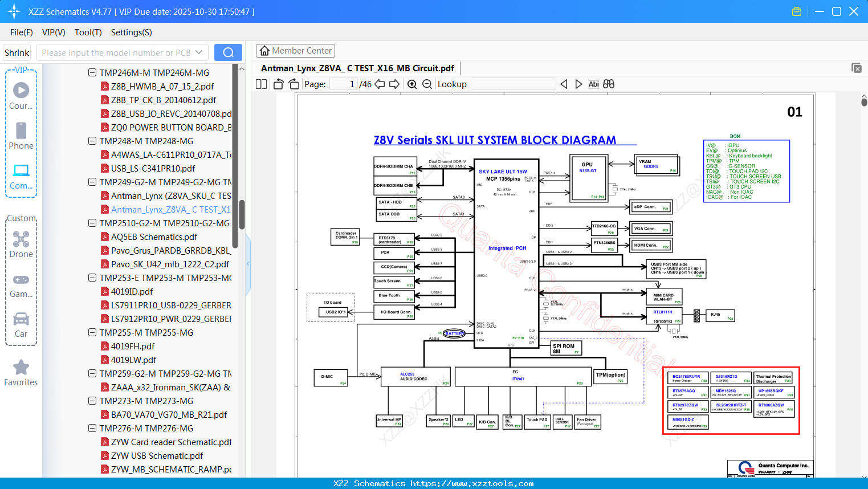This screenshot has height=489, width=868.
Task: Open the Z8V Serials SKL ULT SYSTEM BLOCK DIAGRAM link
Action: (495, 140)
